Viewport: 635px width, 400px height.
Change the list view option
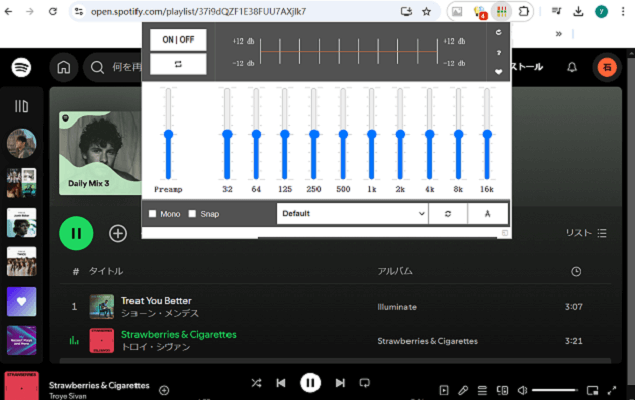pos(586,233)
